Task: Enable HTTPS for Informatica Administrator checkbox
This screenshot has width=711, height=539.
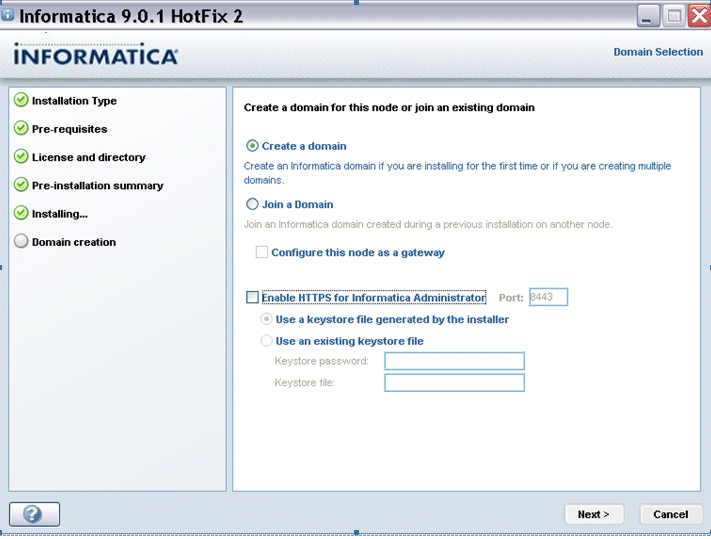Action: click(x=252, y=297)
